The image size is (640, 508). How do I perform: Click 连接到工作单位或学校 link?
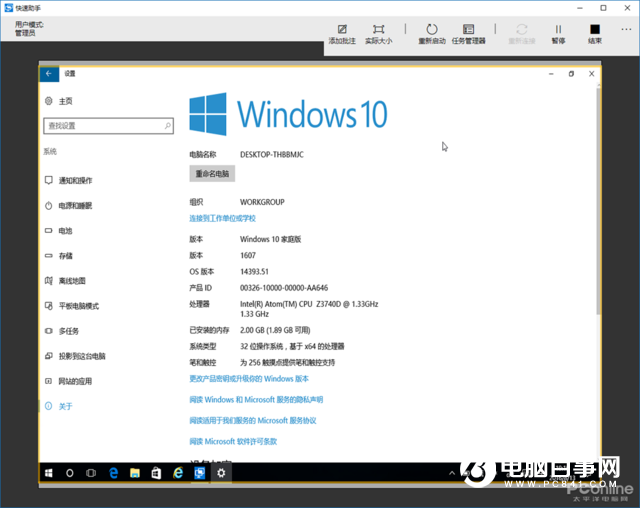click(222, 218)
